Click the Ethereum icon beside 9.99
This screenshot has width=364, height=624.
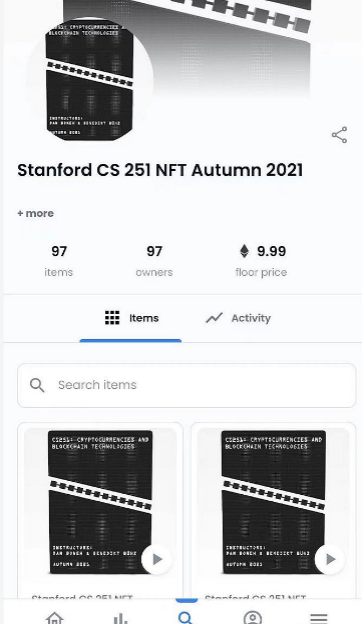(244, 251)
